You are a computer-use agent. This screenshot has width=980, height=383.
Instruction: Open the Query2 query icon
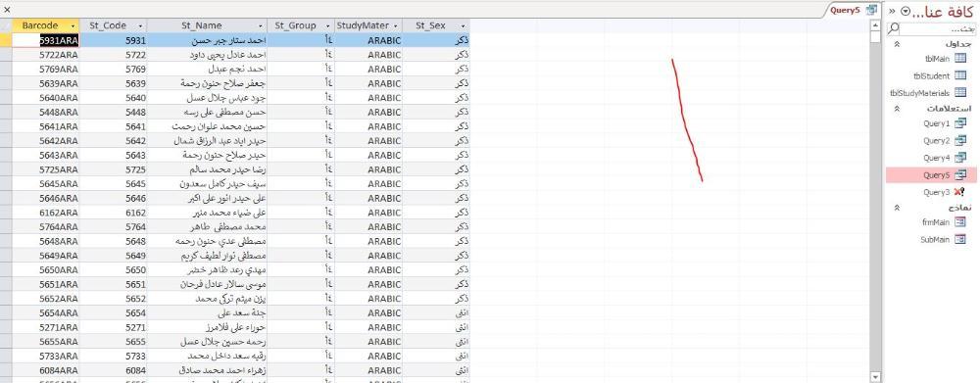point(960,141)
